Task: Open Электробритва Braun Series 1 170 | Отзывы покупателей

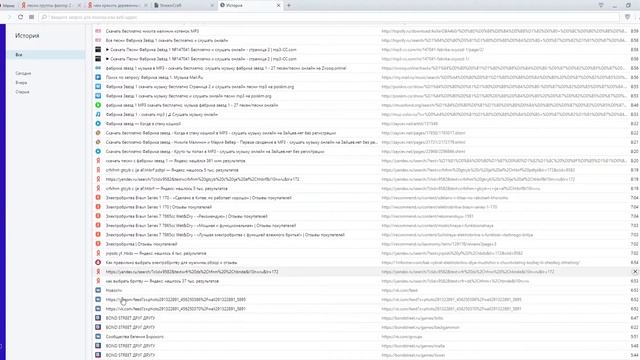Action: point(159,207)
